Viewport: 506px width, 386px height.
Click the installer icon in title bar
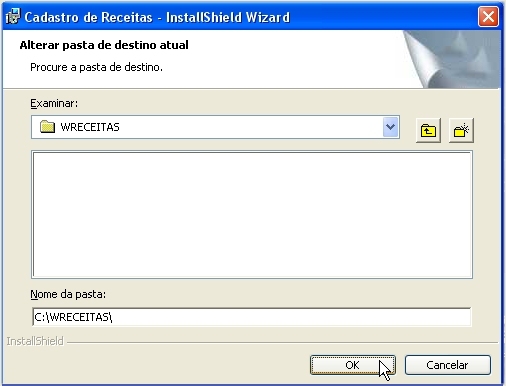click(13, 16)
